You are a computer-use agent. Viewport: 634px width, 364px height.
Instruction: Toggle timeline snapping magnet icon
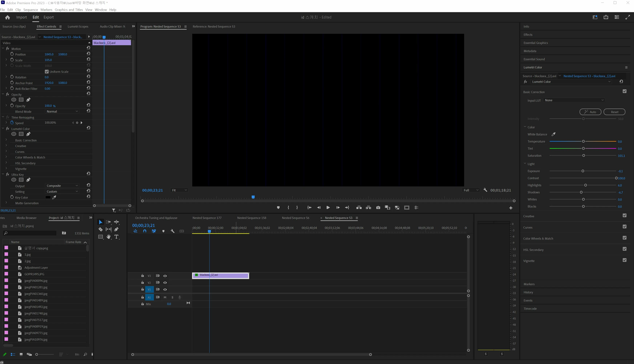(145, 231)
